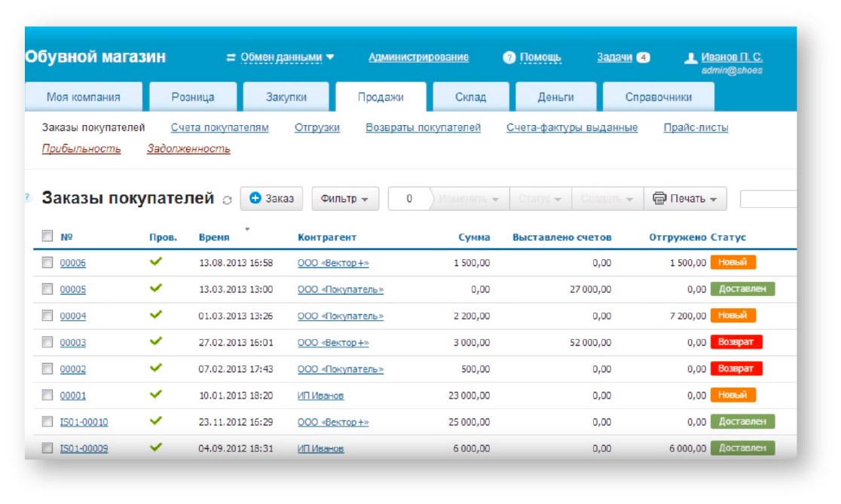This screenshot has height=504, width=841.
Task: Click the Помощь help link
Action: click(x=540, y=57)
